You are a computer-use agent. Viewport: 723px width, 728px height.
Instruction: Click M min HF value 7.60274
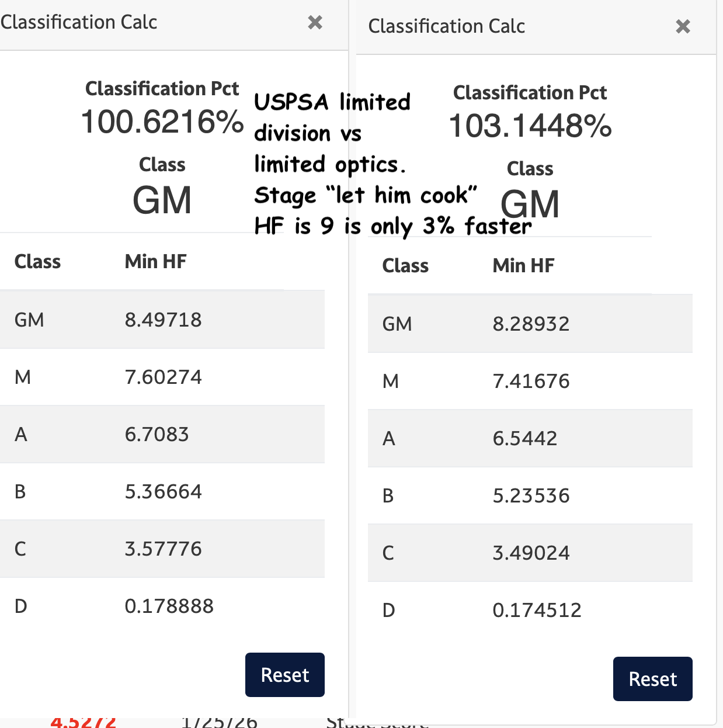[164, 377]
